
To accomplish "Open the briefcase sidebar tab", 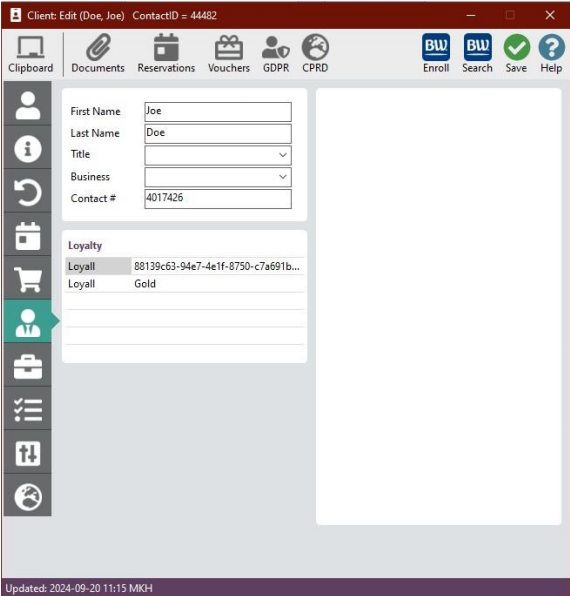I will pyautogui.click(x=28, y=366).
